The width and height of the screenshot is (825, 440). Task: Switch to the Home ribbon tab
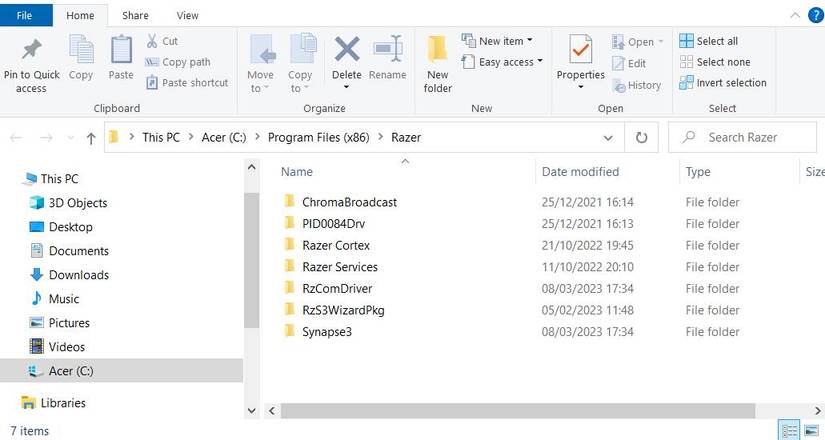pos(81,16)
